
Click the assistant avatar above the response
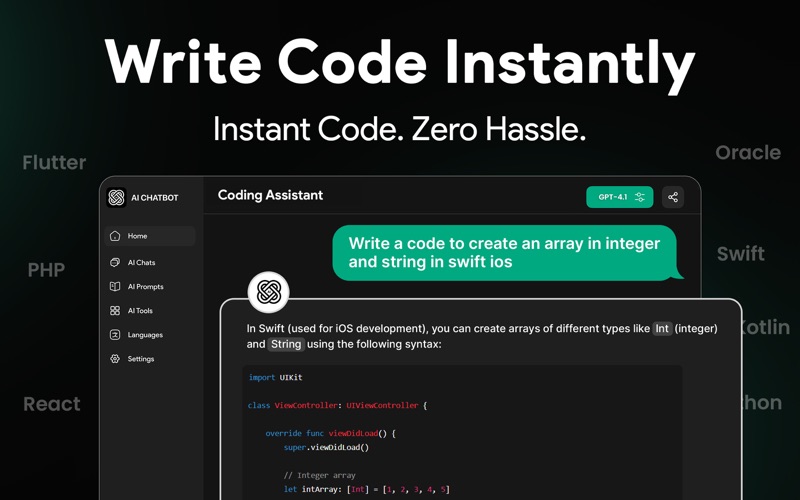(269, 292)
